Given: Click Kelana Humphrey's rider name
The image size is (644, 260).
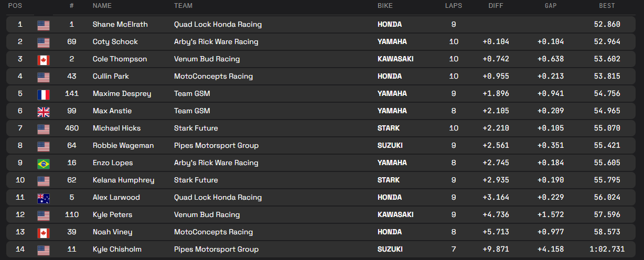Looking at the screenshot, I should point(123,180).
